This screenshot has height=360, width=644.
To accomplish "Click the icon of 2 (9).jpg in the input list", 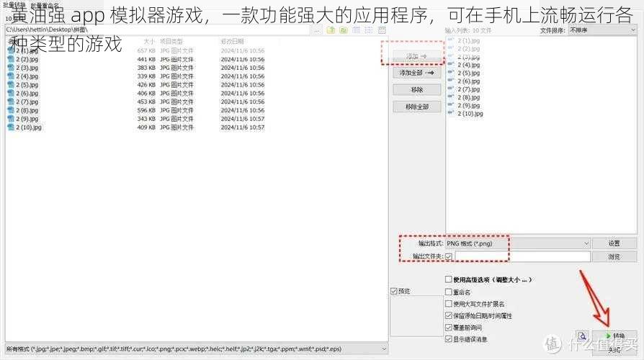I will pyautogui.click(x=450, y=105).
